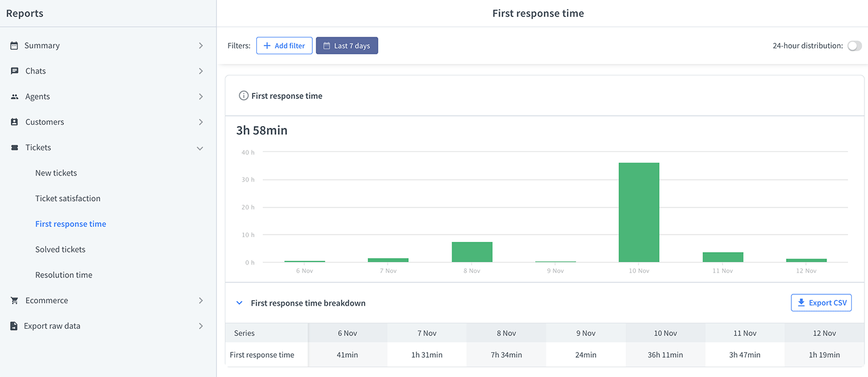
Task: Click the Customers contact card icon
Action: [14, 122]
